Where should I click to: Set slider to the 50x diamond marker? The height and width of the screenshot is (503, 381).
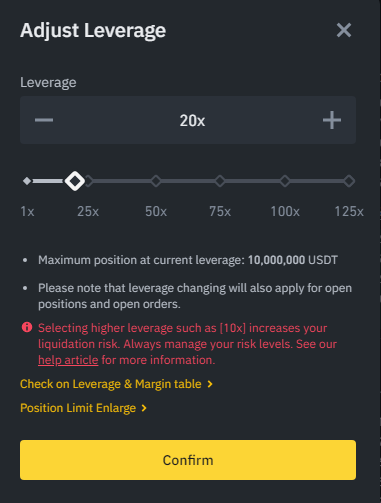[x=156, y=181]
